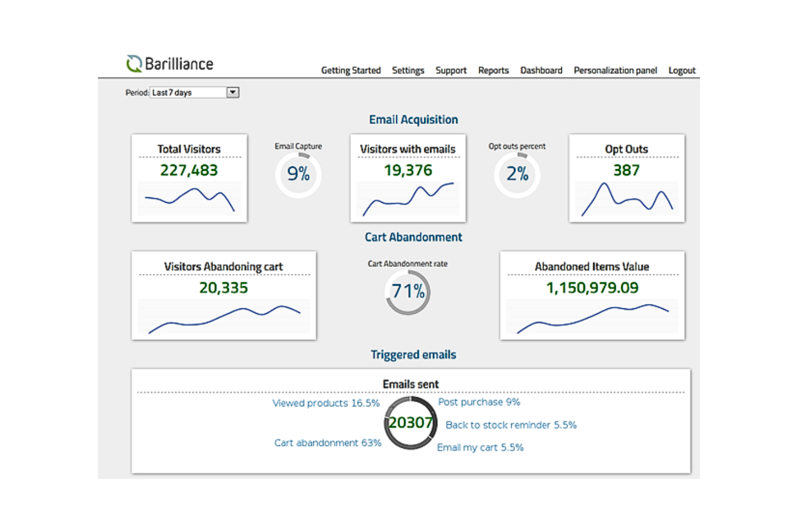Click the Emails sent donut chart center
This screenshot has width=798, height=532.
[411, 423]
